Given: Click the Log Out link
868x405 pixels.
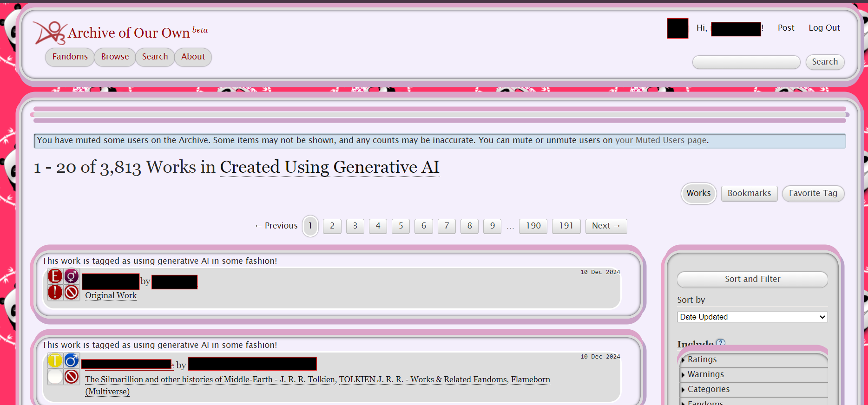Looking at the screenshot, I should click(824, 28).
